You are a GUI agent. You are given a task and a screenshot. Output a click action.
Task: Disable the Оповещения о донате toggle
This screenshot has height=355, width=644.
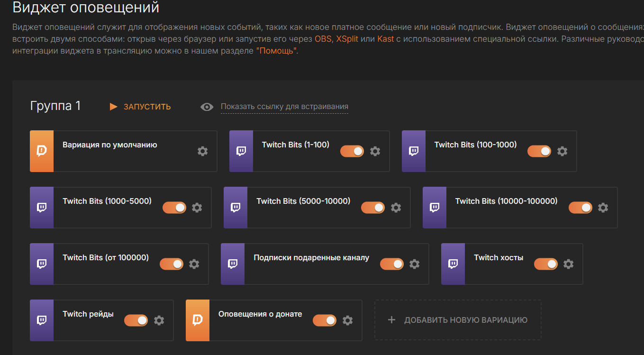point(325,320)
